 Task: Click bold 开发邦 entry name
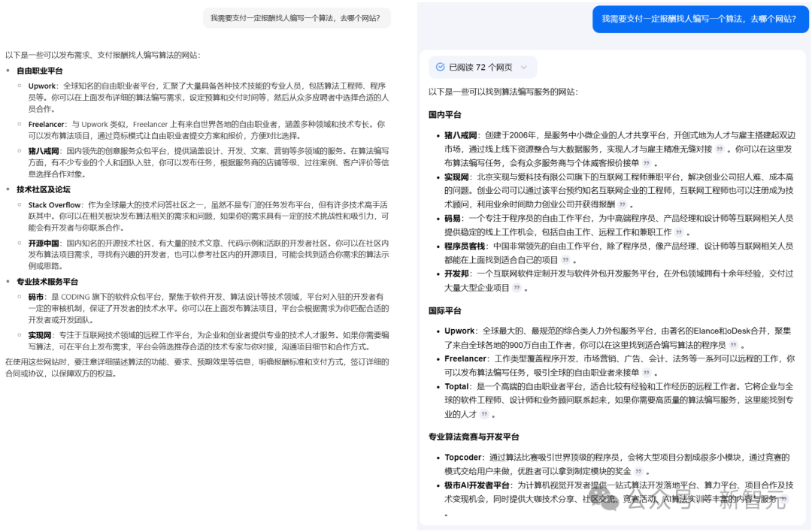(456, 274)
